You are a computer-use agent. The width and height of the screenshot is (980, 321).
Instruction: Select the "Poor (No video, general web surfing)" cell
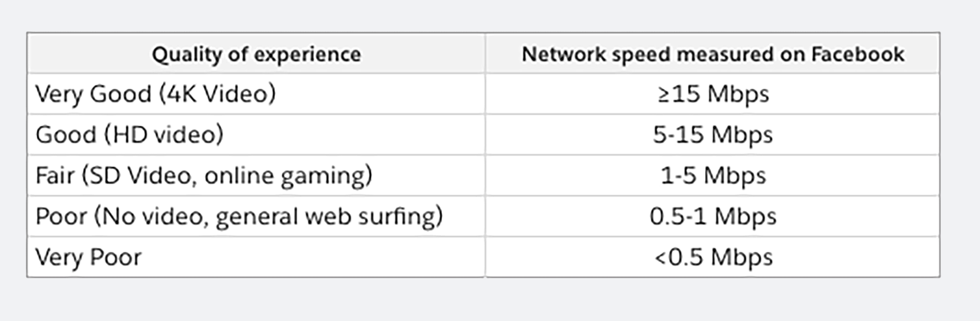pos(239,216)
